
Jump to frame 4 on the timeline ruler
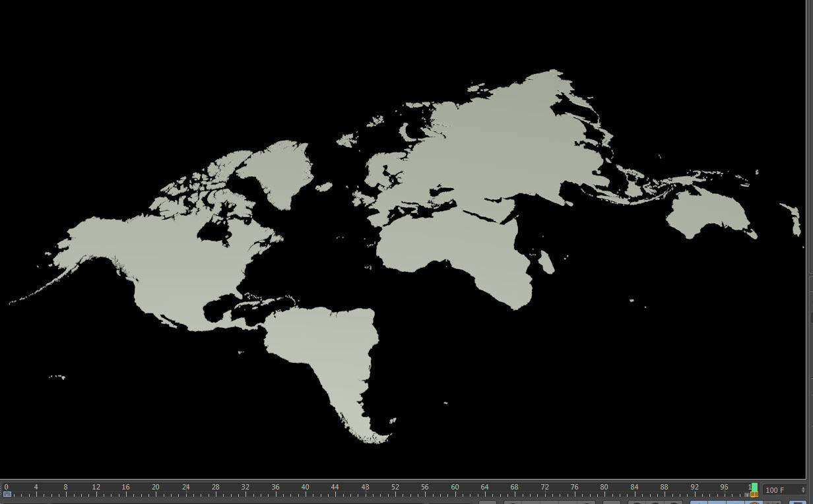(x=36, y=487)
